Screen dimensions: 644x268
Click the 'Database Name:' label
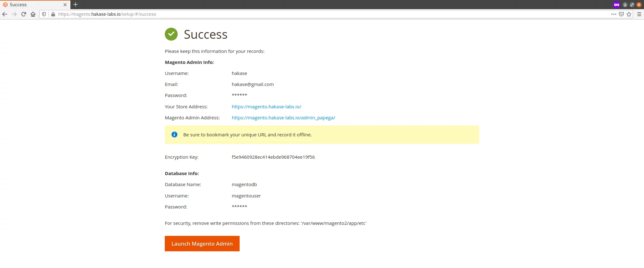[183, 185]
